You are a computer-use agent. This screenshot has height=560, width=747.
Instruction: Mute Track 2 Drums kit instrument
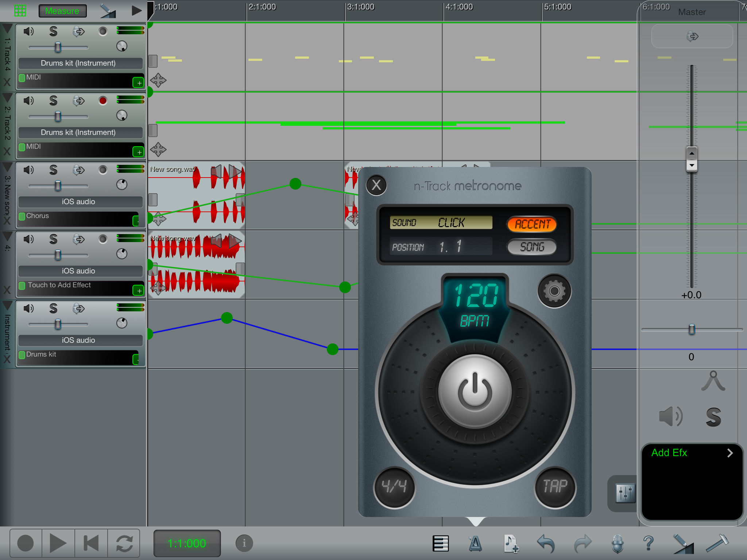28,100
